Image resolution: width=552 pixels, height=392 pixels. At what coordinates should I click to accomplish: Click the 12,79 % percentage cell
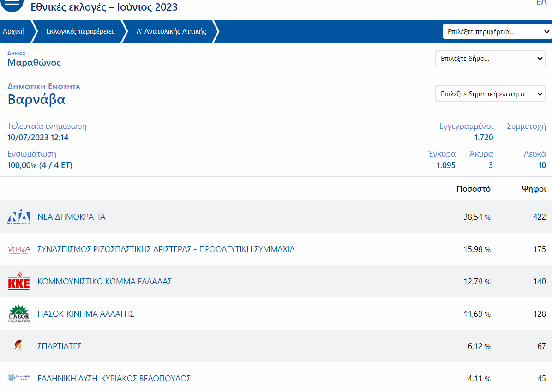click(477, 282)
